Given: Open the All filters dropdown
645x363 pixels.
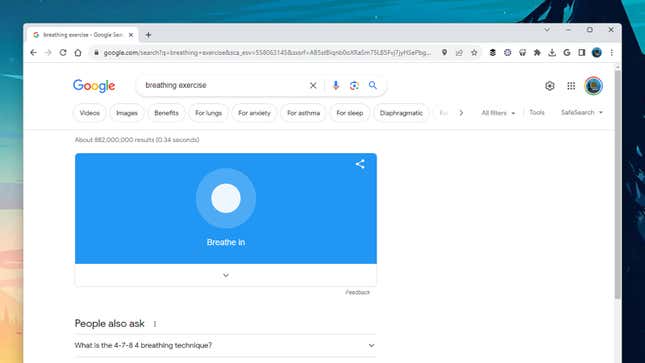Looking at the screenshot, I should click(x=498, y=113).
